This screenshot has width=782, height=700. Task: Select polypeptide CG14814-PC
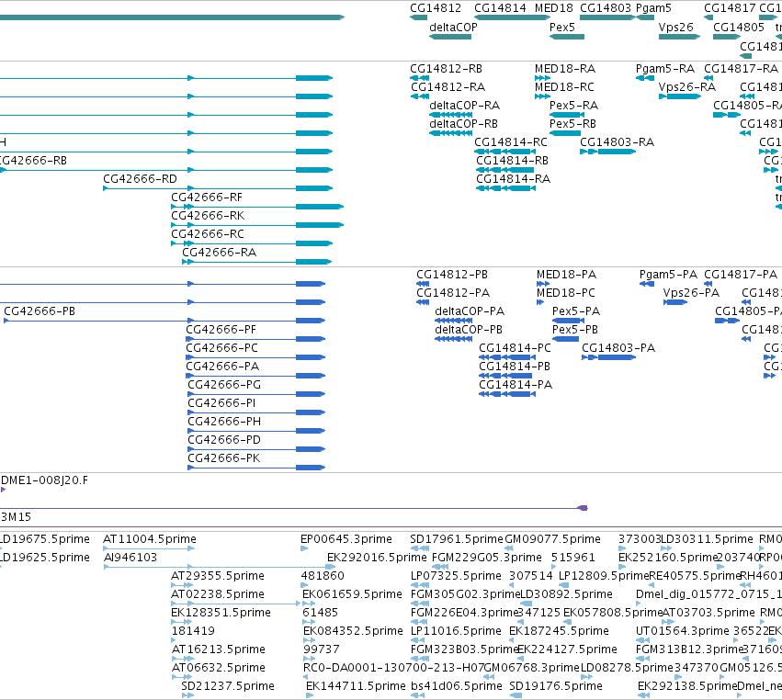pos(515,348)
